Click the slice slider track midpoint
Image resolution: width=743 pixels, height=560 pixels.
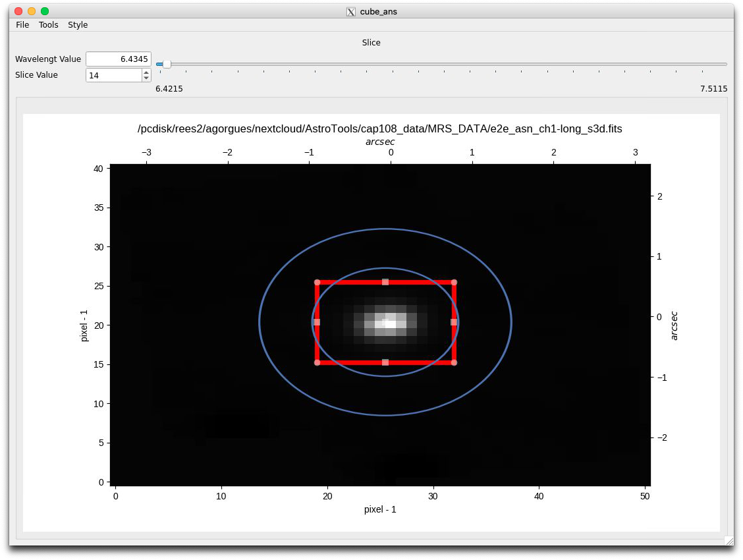pos(441,64)
